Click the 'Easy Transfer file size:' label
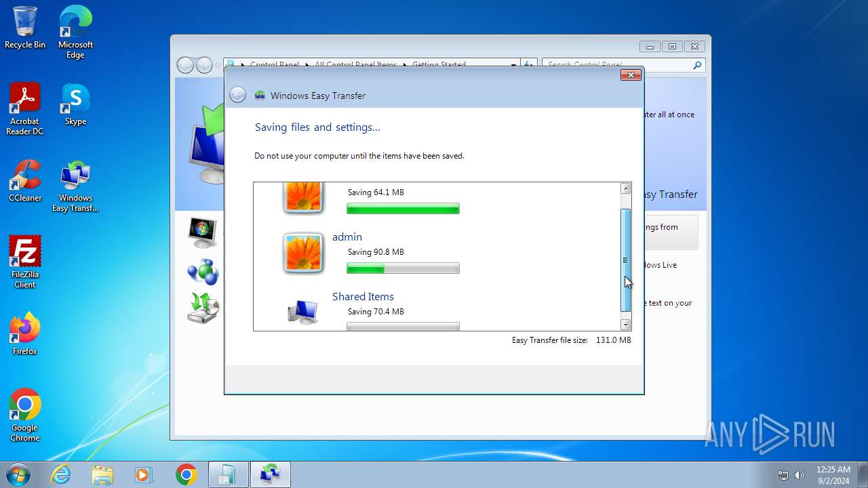Screen dimensions: 868x488 click(x=550, y=340)
